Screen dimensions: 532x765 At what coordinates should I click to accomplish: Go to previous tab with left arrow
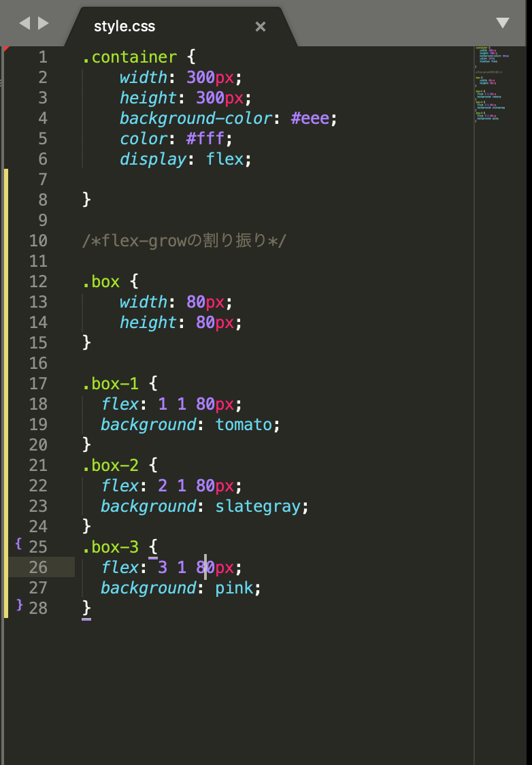click(24, 23)
